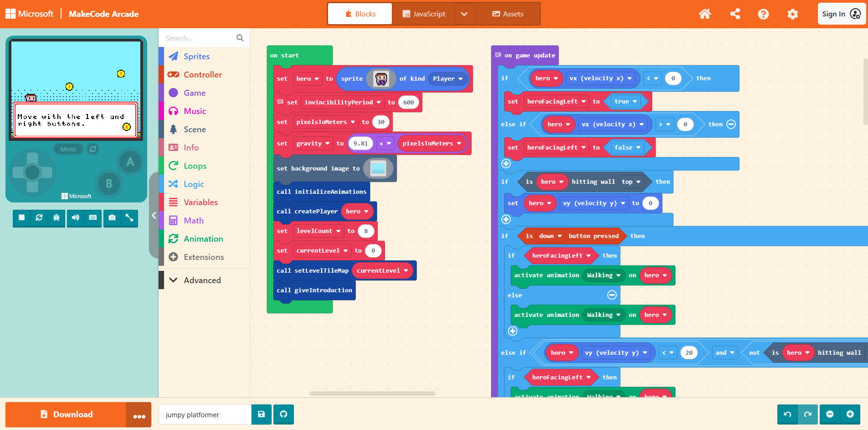Open the background image swatch picker
The height and width of the screenshot is (430, 868).
[x=378, y=169]
